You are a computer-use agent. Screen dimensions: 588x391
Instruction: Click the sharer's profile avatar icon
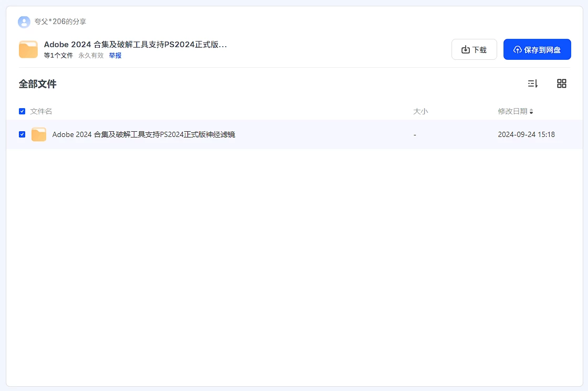click(24, 22)
